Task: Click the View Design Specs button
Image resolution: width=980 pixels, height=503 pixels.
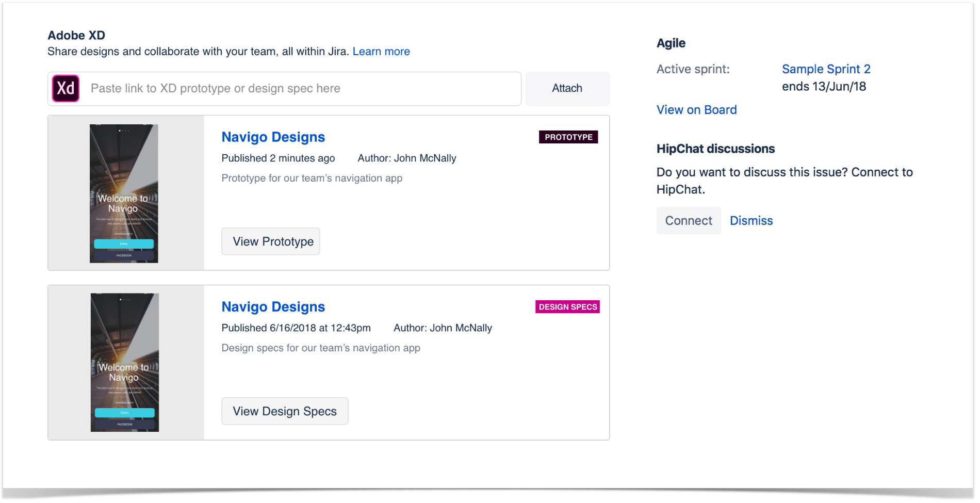Action: 285,411
